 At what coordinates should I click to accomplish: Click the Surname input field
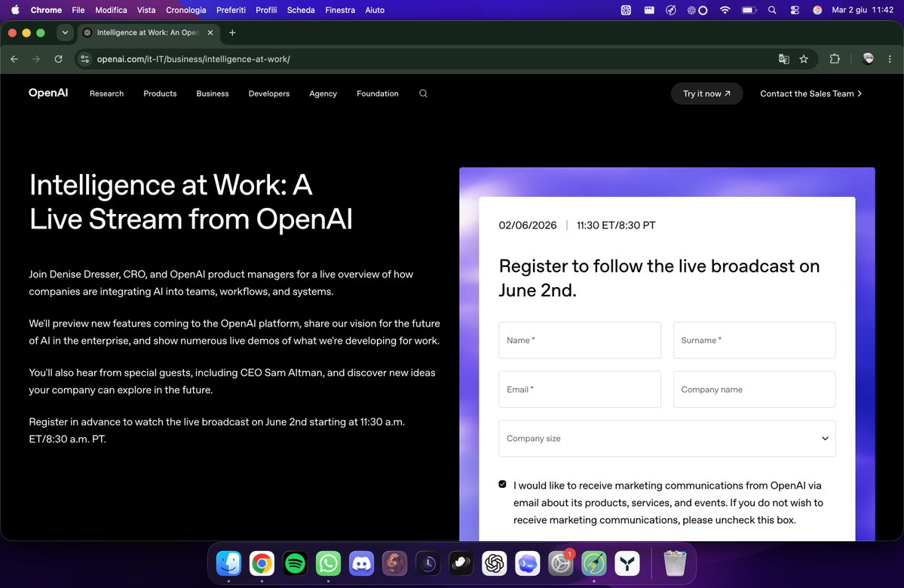pos(754,340)
